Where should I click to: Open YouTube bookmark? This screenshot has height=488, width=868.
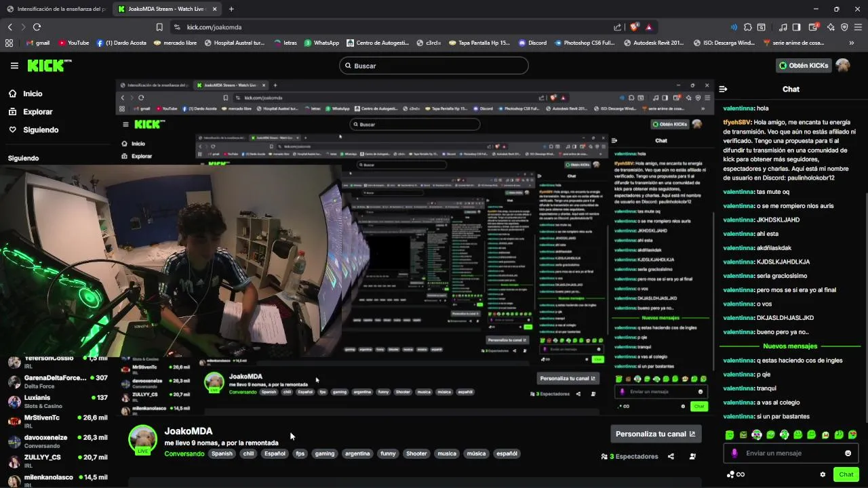click(x=73, y=43)
